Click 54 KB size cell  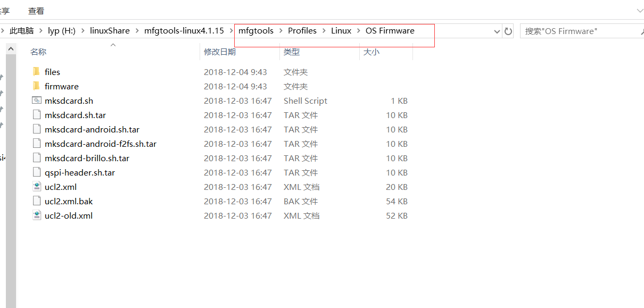pos(397,201)
